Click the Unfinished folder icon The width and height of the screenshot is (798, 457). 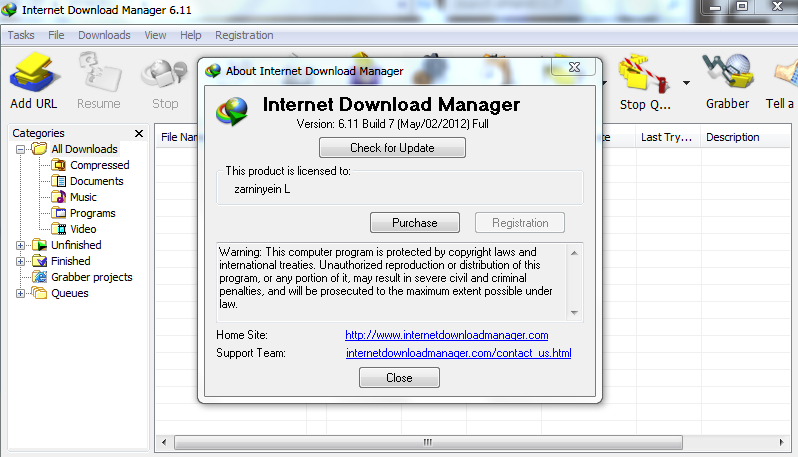click(x=40, y=245)
